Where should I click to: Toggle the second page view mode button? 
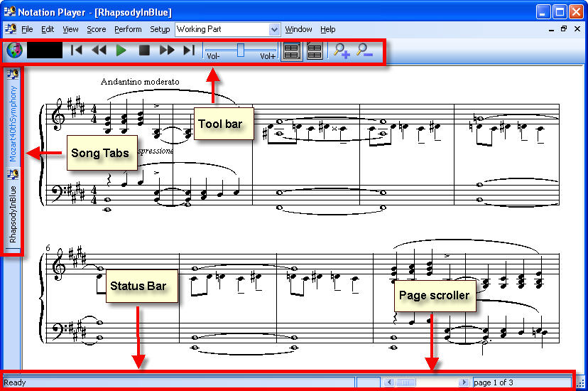pyautogui.click(x=314, y=50)
